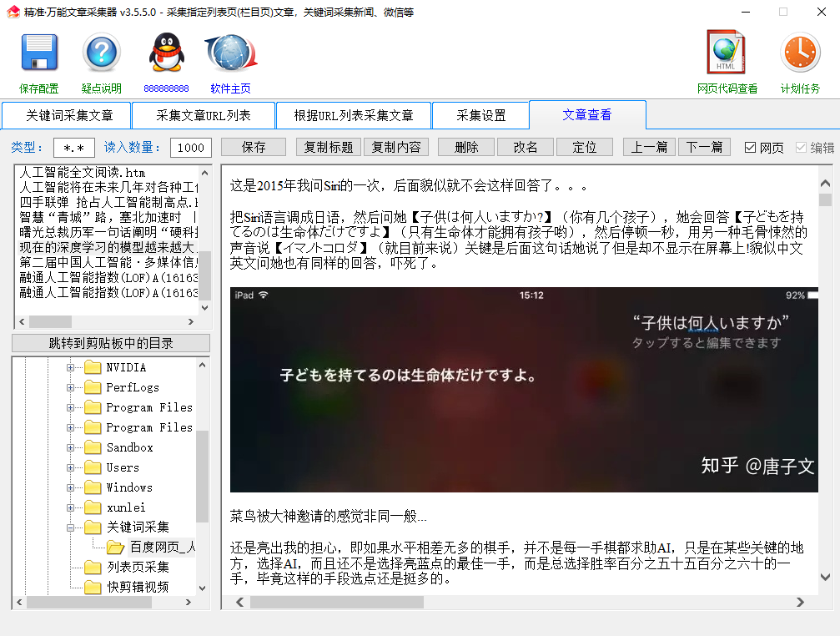840x636 pixels.
Task: Click the 读入数量 input showing 1000
Action: point(190,147)
